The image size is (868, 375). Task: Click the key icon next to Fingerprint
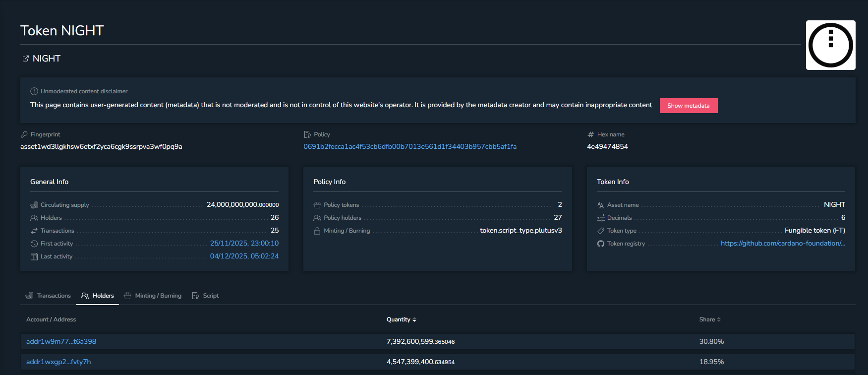point(24,134)
